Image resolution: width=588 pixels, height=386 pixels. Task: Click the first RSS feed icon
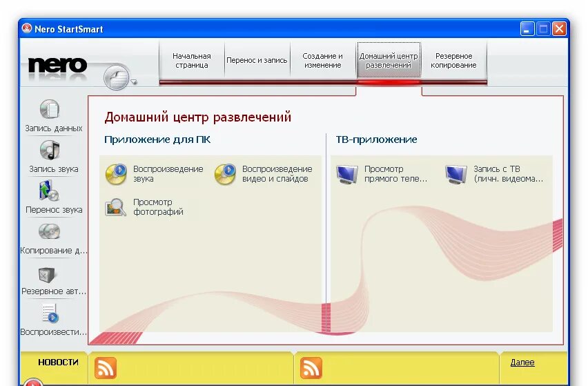click(x=106, y=368)
